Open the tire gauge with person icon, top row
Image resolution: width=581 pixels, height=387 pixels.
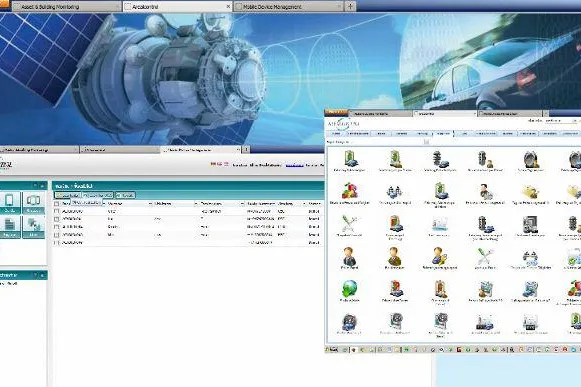pyautogui.click(x=530, y=159)
